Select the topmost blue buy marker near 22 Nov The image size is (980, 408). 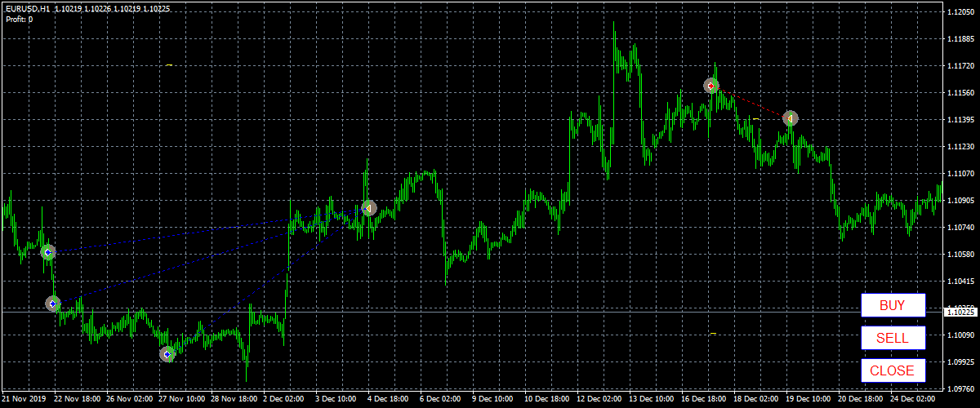tap(47, 253)
